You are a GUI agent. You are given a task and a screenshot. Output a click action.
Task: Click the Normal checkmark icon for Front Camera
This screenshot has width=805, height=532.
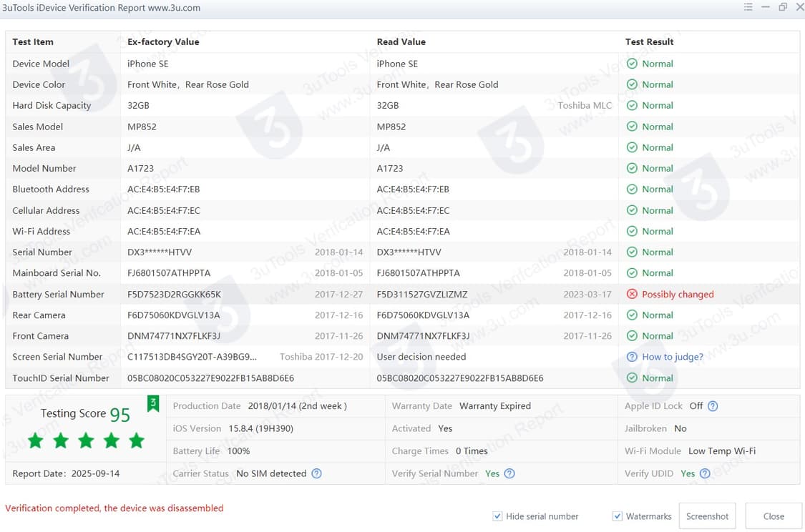(632, 336)
